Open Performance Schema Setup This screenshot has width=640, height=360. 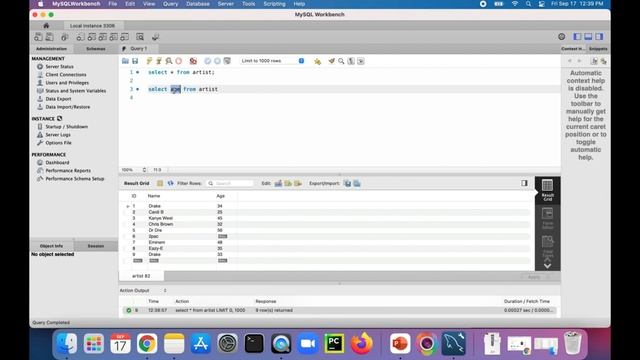click(x=75, y=179)
